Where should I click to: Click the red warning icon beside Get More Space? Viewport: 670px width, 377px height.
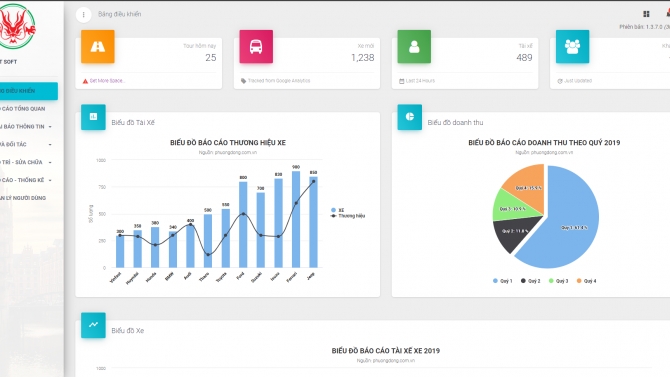[85, 81]
